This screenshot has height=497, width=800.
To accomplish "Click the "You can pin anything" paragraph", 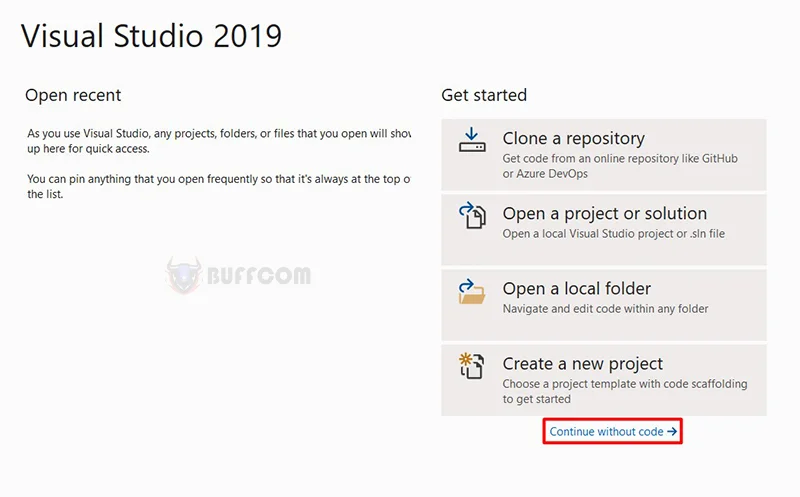I will pos(219,187).
